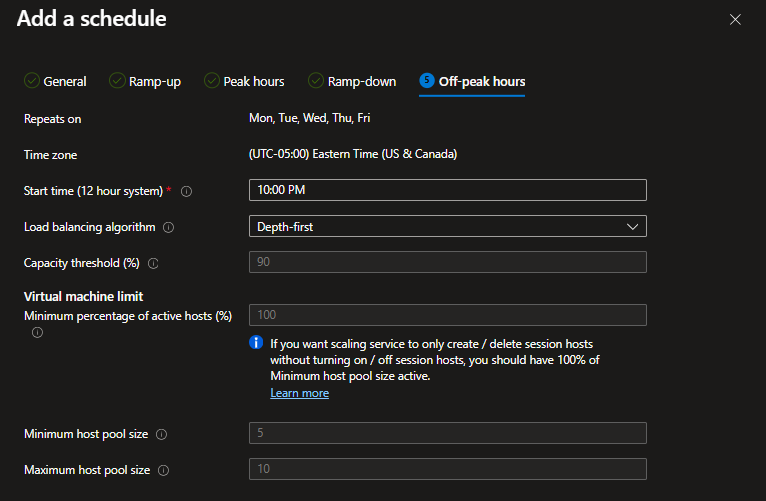The height and width of the screenshot is (501, 766).
Task: Select the Ramp-down tab
Action: point(352,81)
